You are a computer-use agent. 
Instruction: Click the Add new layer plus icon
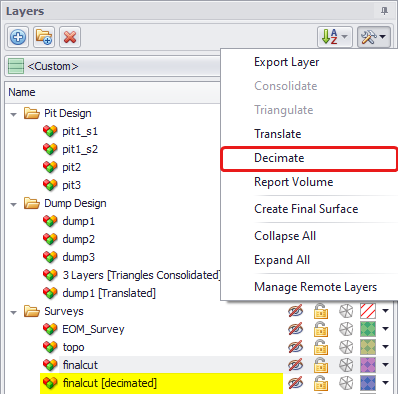(18, 37)
